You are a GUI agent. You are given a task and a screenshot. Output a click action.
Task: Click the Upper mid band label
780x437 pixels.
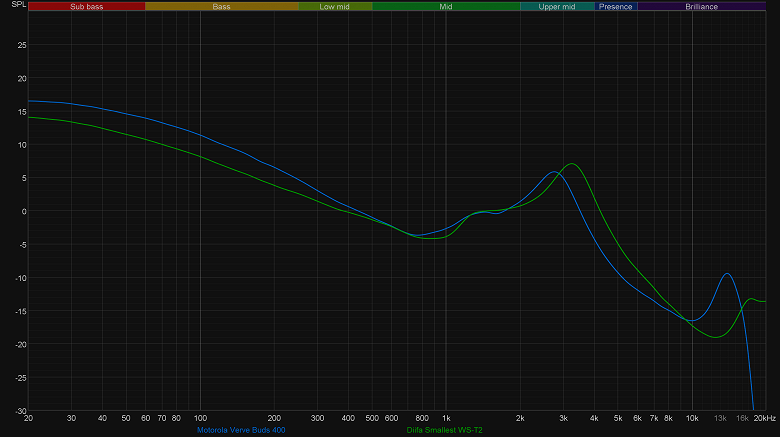pos(557,6)
